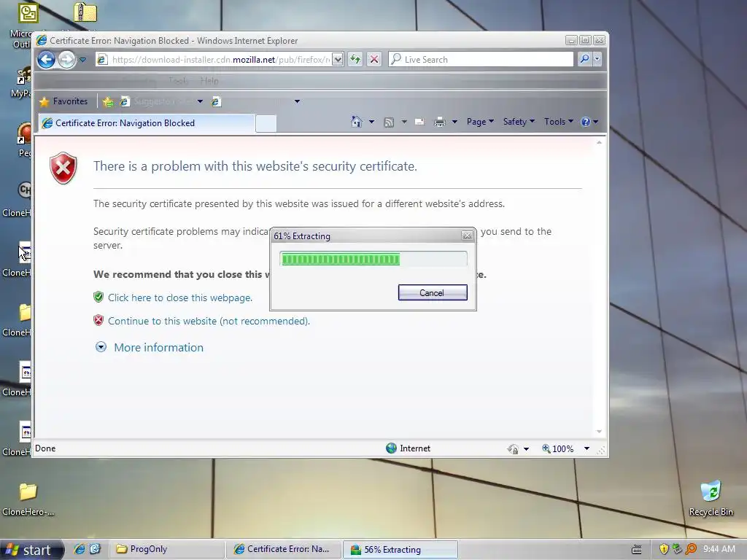Click the scroll down arrow on the page
Image resolution: width=747 pixels, height=560 pixels.
[x=600, y=432]
